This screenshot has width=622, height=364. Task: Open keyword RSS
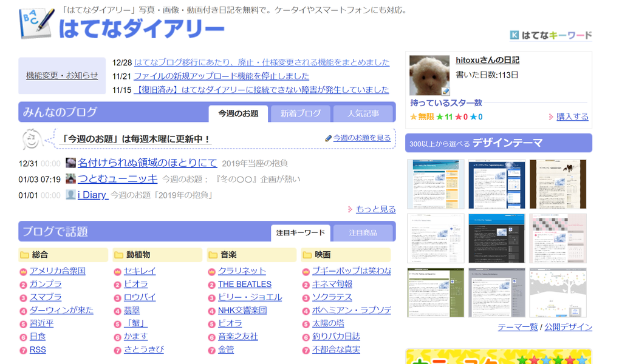(x=38, y=349)
